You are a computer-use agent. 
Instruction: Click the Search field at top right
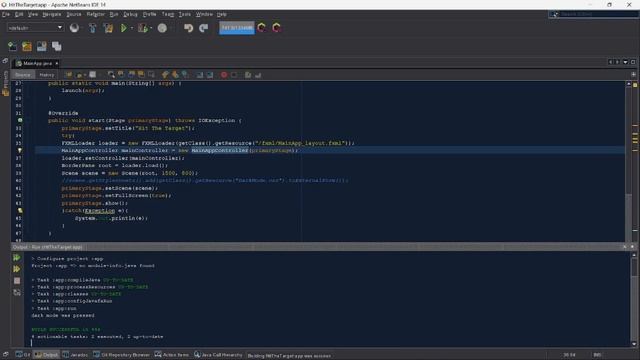coord(594,14)
